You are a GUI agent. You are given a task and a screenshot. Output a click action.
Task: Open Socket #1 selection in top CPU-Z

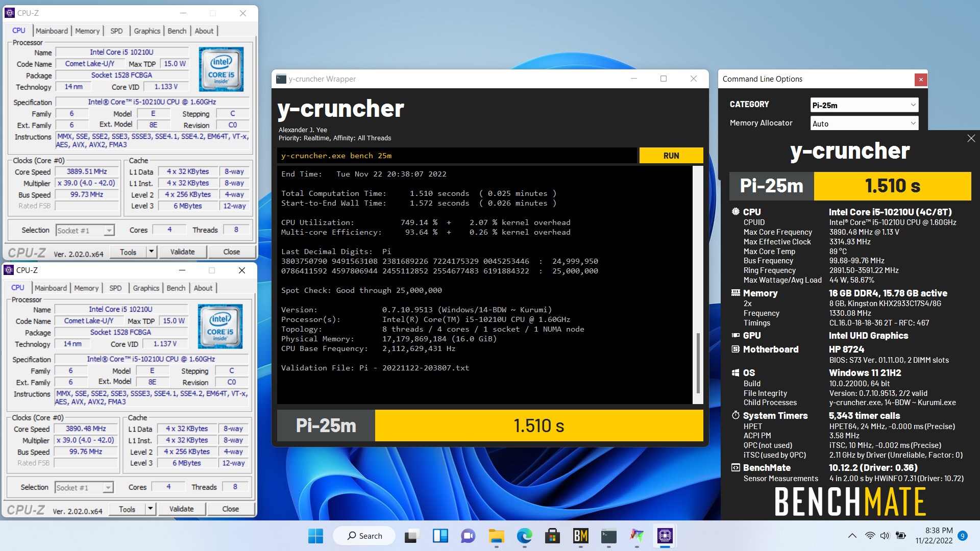coord(85,231)
